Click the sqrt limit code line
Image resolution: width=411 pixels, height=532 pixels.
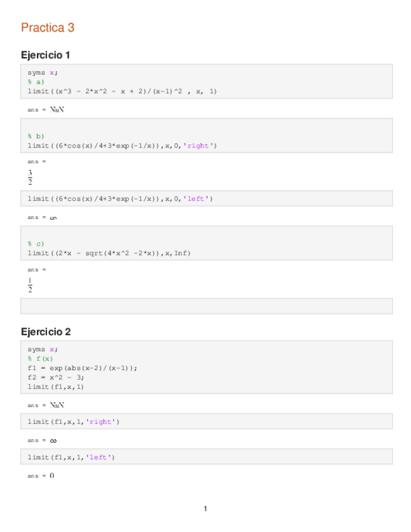pos(109,253)
